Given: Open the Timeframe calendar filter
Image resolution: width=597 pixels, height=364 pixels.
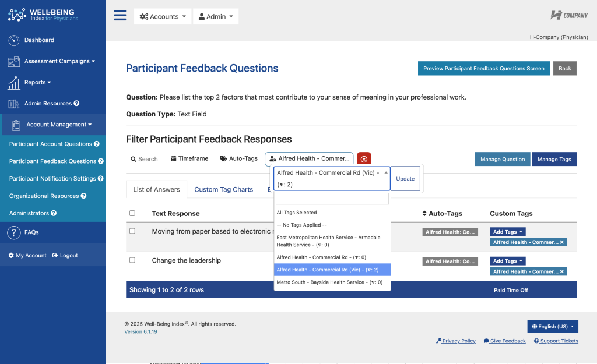Looking at the screenshot, I should 189,158.
